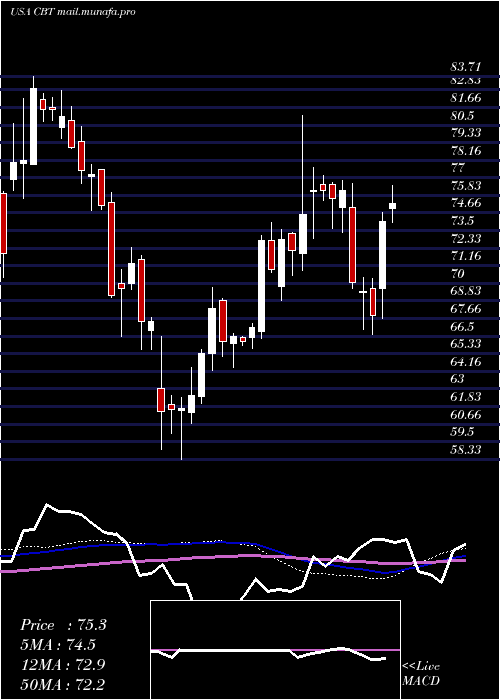
Task: Click the 61.83 price axis label
Action: tap(466, 396)
